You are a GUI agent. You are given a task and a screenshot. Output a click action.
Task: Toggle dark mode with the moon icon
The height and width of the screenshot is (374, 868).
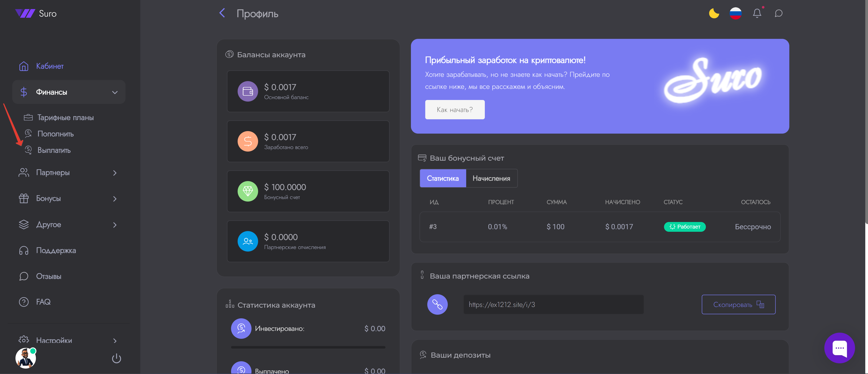tap(714, 13)
